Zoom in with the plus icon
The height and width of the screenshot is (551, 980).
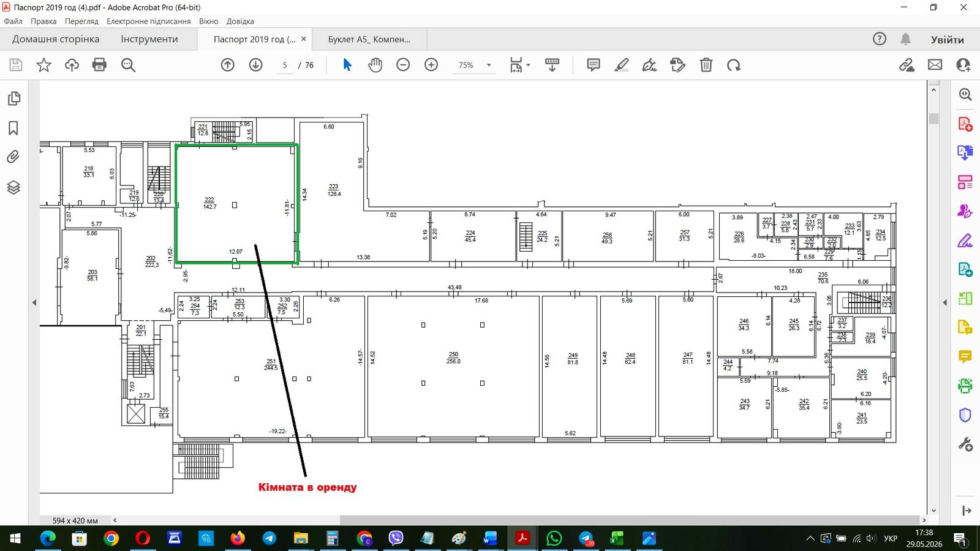(x=431, y=65)
